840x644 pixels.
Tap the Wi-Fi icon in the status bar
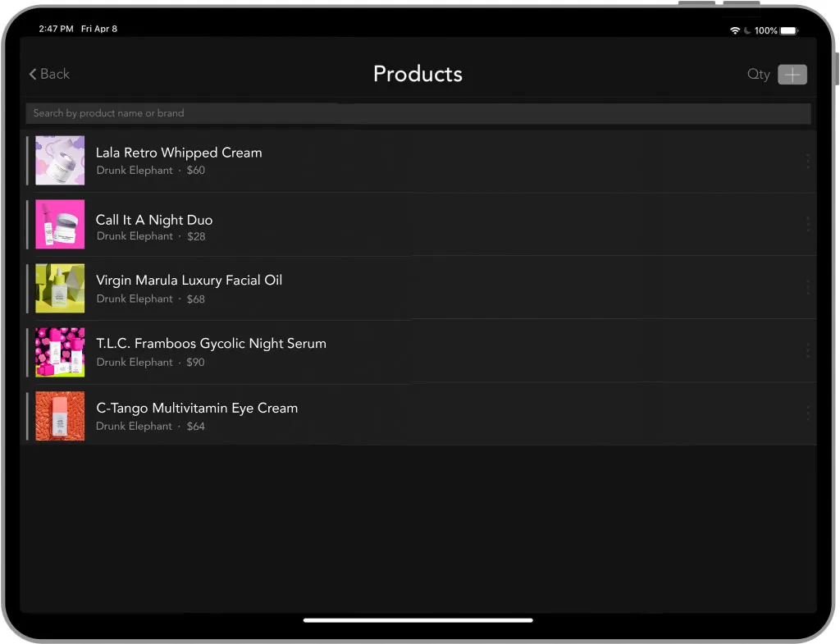736,30
